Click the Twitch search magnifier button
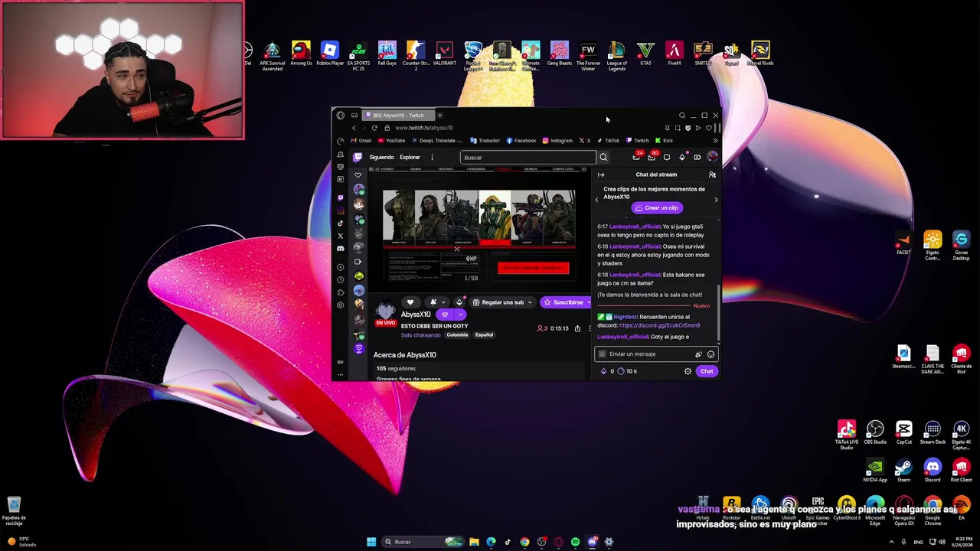980x551 pixels. click(603, 157)
